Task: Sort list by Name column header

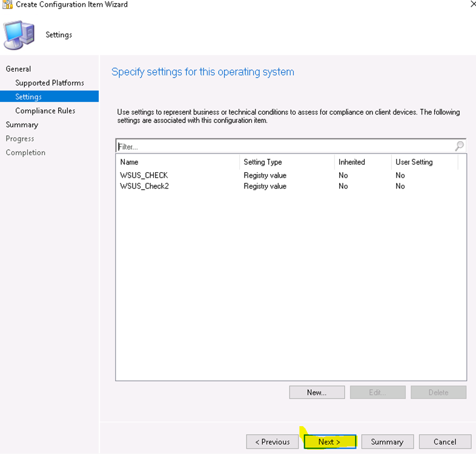Action: (177, 162)
